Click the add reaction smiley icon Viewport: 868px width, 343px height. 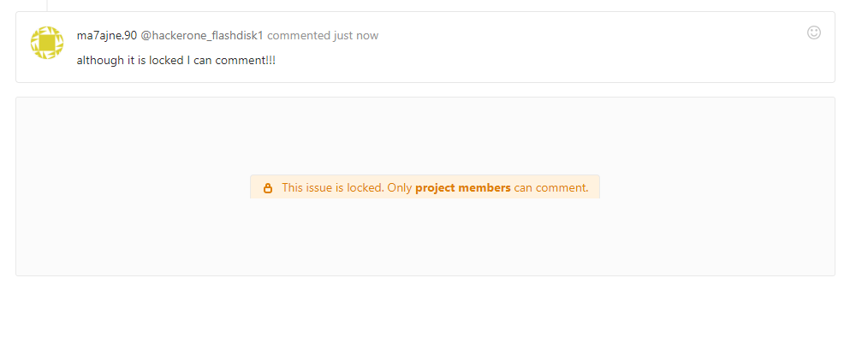(x=813, y=33)
